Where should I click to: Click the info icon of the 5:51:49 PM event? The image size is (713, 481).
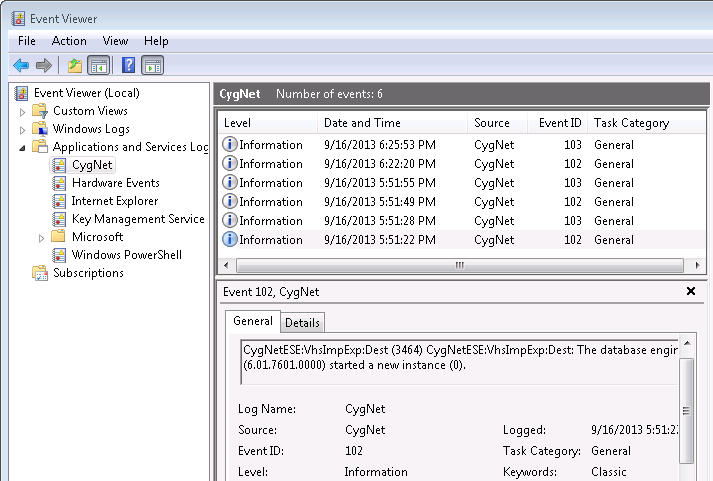click(x=230, y=201)
